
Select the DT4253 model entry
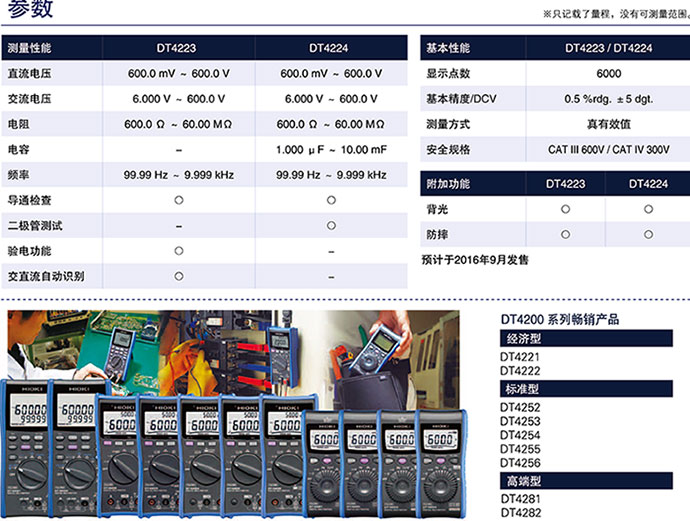(x=520, y=422)
